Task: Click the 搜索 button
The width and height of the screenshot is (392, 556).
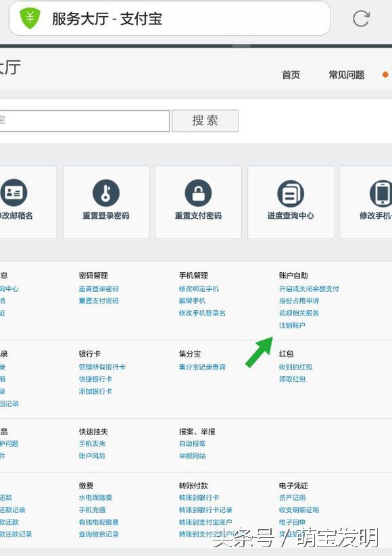Action: coord(205,121)
